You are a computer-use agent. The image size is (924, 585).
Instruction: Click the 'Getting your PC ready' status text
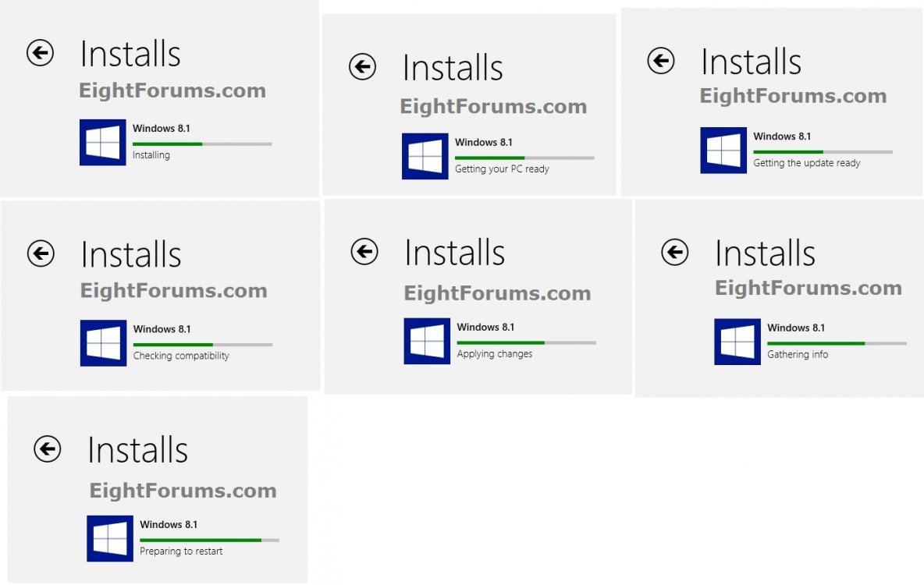(x=502, y=169)
